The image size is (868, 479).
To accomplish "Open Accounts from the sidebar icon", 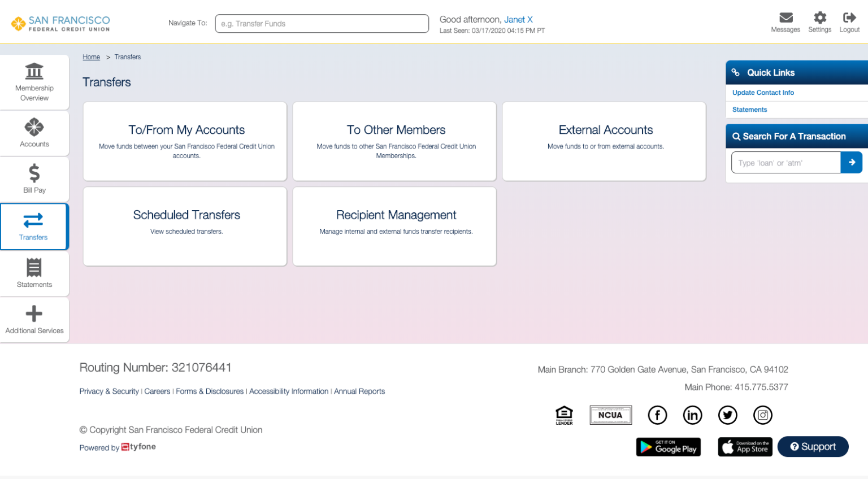I will pos(34,128).
